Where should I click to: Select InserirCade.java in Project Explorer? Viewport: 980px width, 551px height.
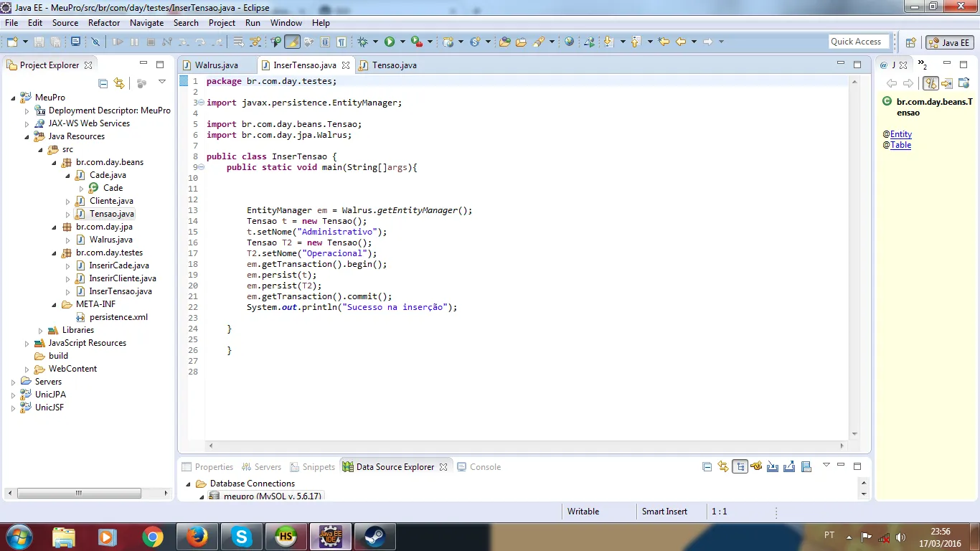tap(119, 265)
